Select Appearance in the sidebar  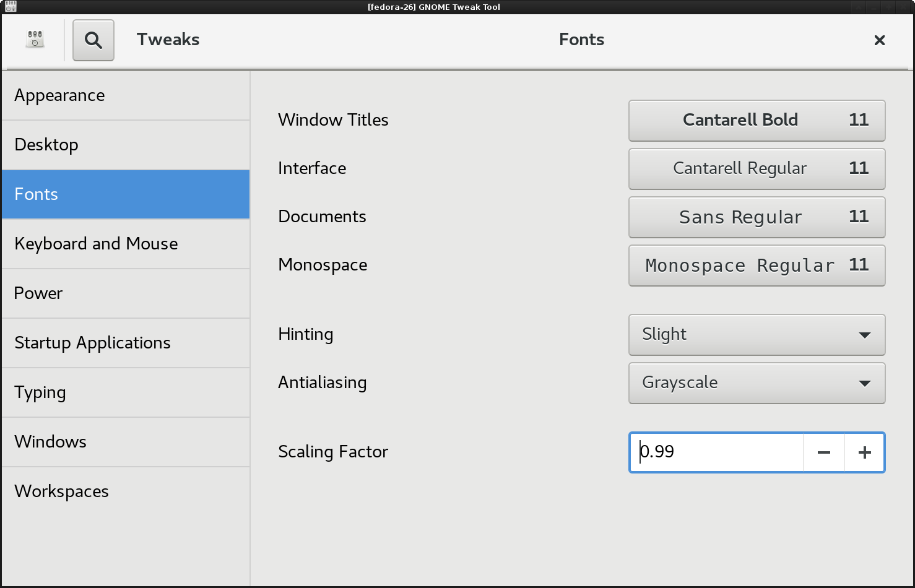[126, 95]
